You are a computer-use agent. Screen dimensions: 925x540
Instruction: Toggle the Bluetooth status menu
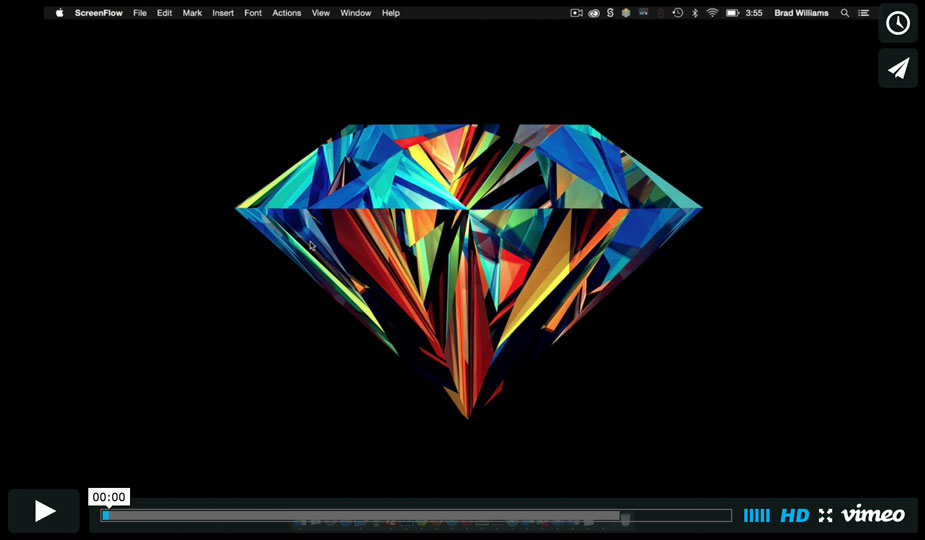click(694, 13)
